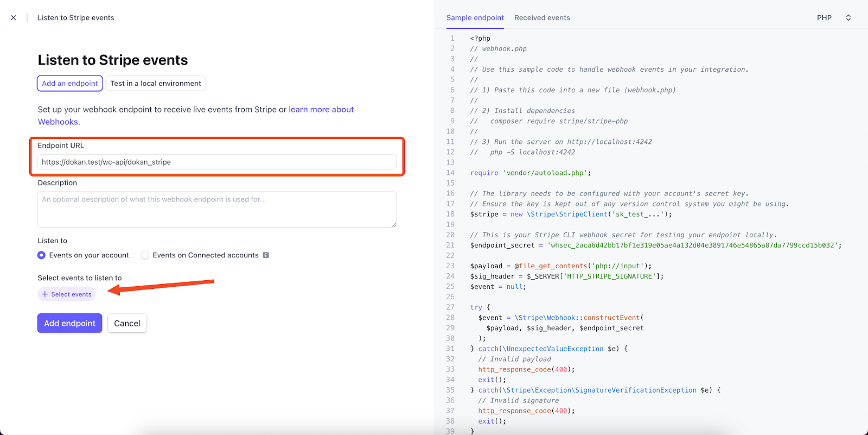
Task: Click the 'composer require stripe/stripe-php' comment
Action: pyautogui.click(x=549, y=121)
